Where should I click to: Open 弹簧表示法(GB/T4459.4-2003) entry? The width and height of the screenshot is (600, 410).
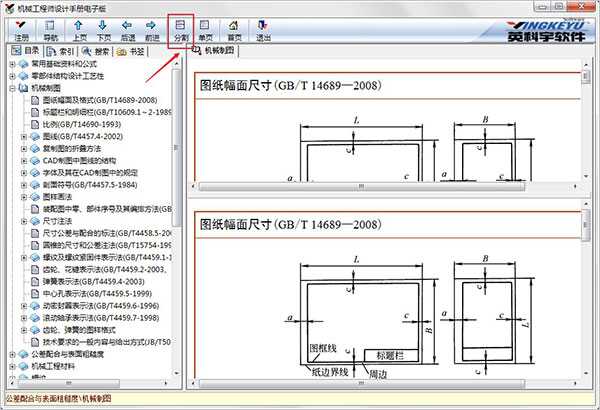point(93,282)
